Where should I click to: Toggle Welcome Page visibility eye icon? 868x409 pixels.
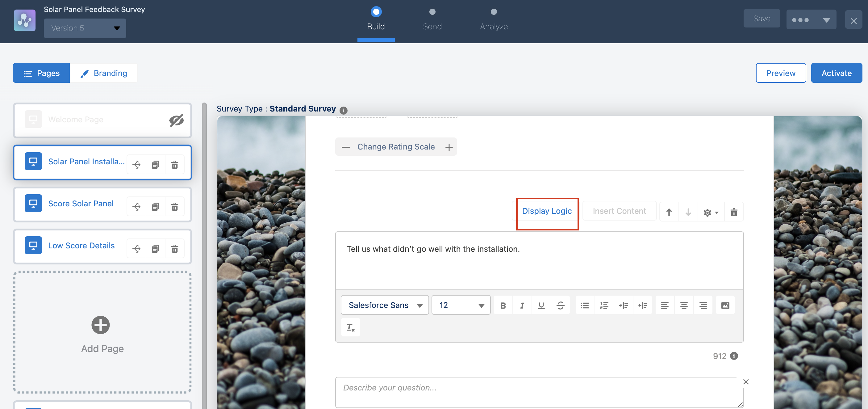coord(176,120)
